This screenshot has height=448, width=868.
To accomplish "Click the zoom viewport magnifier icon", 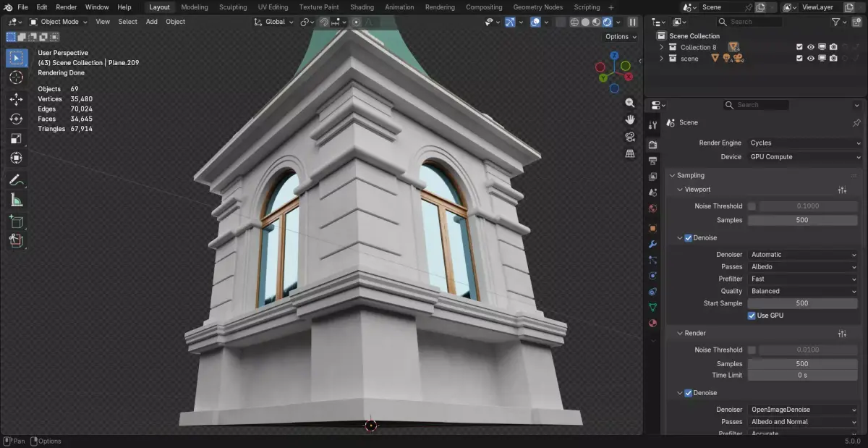I will click(630, 103).
